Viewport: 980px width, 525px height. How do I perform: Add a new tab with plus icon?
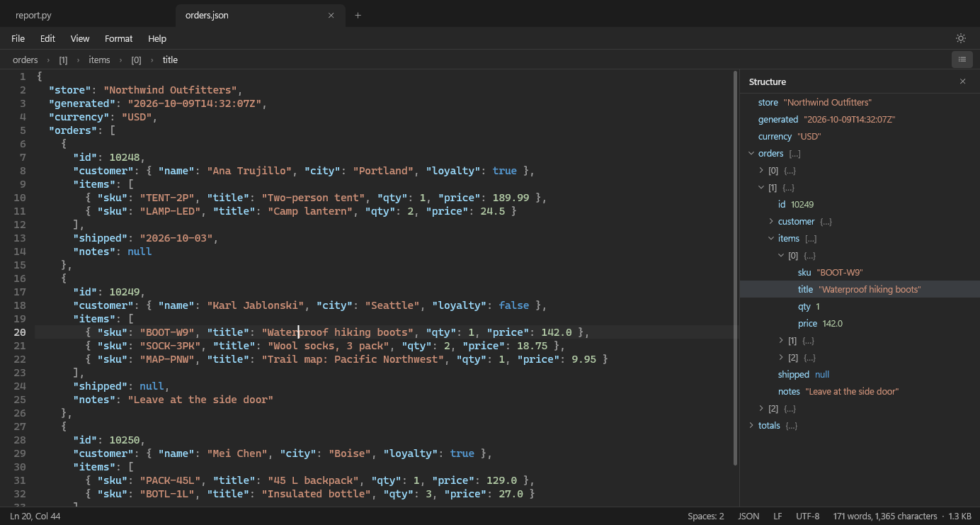point(358,15)
